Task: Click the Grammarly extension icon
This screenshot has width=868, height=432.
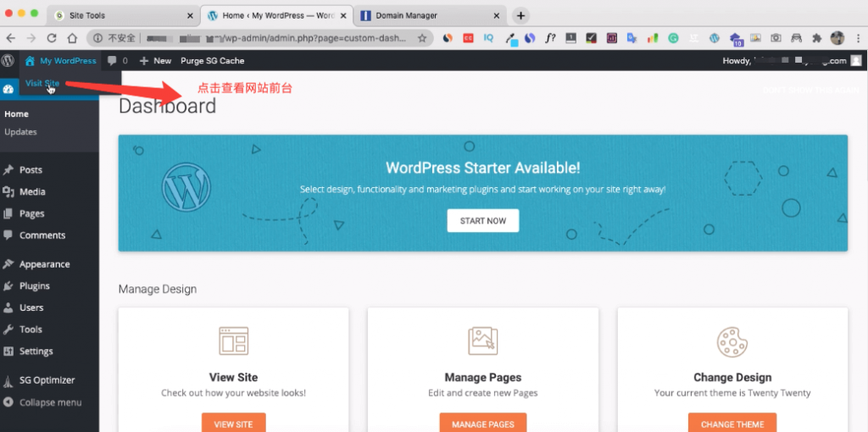Action: coord(673,38)
